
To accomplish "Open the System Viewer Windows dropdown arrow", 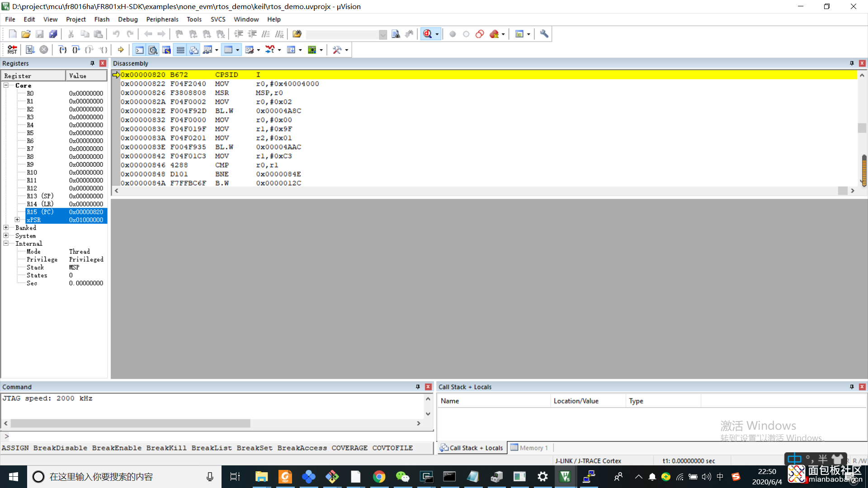I will pos(321,50).
